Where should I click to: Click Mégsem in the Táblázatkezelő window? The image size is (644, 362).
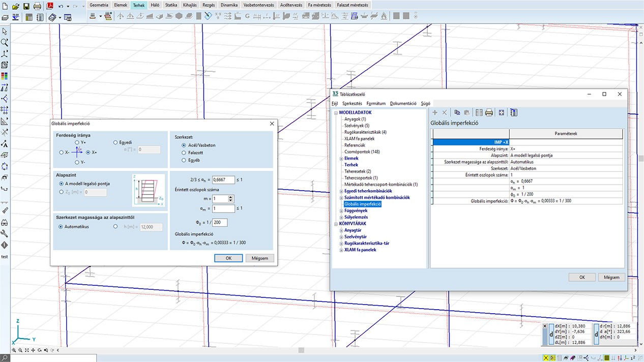tap(612, 277)
